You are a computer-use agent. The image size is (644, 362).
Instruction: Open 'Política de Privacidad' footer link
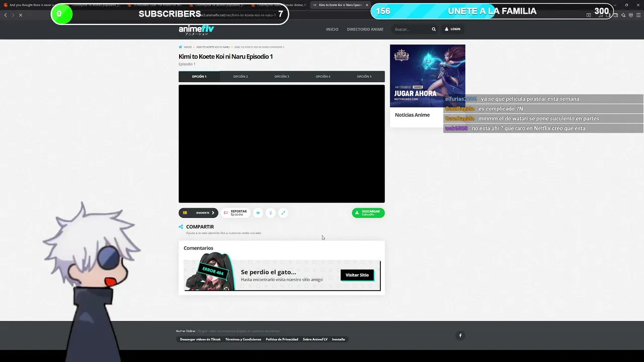[x=282, y=339]
